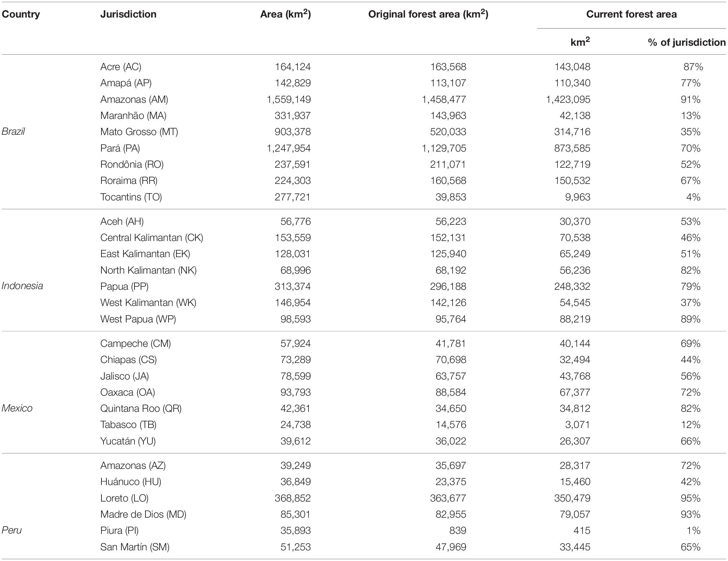Select the 4% value for Tocantins
Screen dimensions: 728x561
[693, 197]
